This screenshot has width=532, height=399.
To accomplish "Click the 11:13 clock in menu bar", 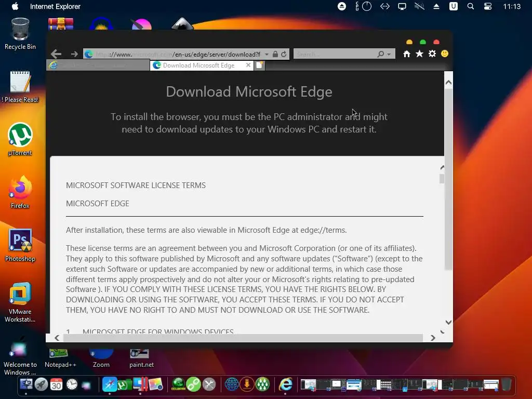I will pos(512,6).
